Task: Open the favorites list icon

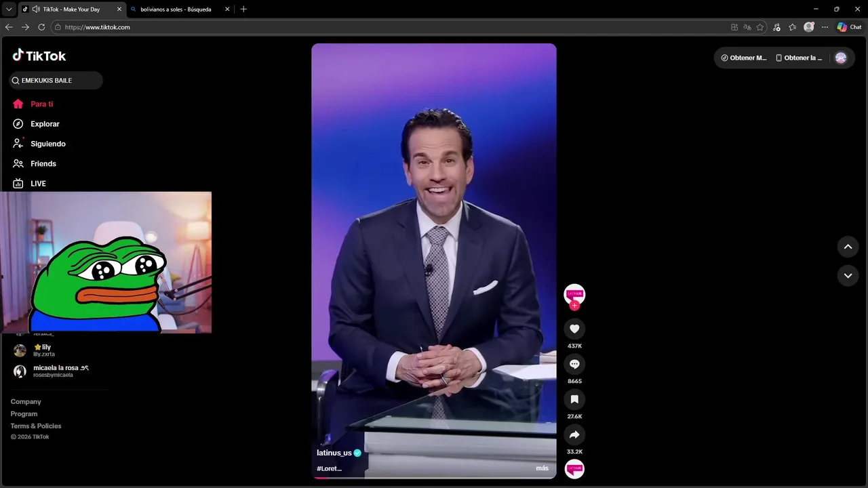Action: click(x=792, y=27)
